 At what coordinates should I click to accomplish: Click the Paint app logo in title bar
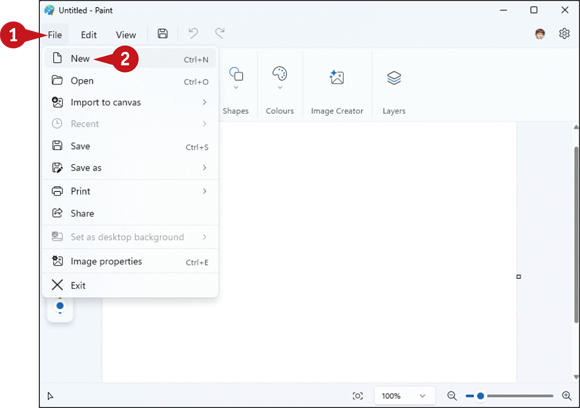click(49, 10)
